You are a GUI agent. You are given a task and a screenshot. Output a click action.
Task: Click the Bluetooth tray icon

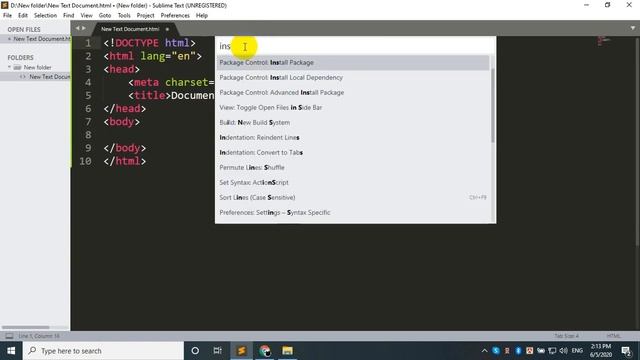coord(518,351)
